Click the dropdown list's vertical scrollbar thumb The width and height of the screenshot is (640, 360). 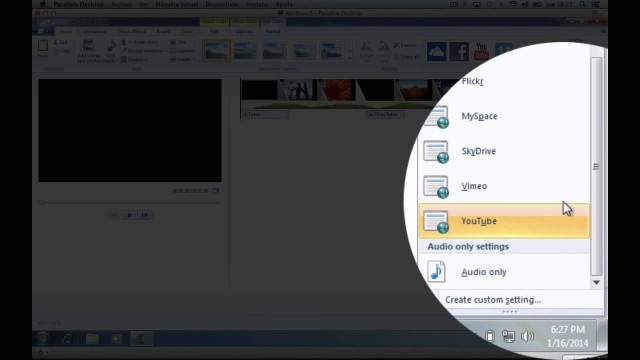[x=596, y=166]
